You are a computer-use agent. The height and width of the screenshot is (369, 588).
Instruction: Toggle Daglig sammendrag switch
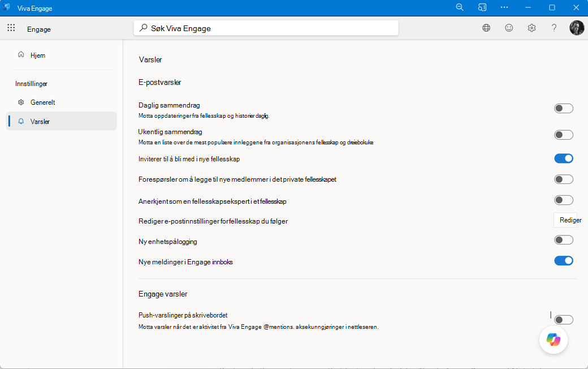(564, 108)
